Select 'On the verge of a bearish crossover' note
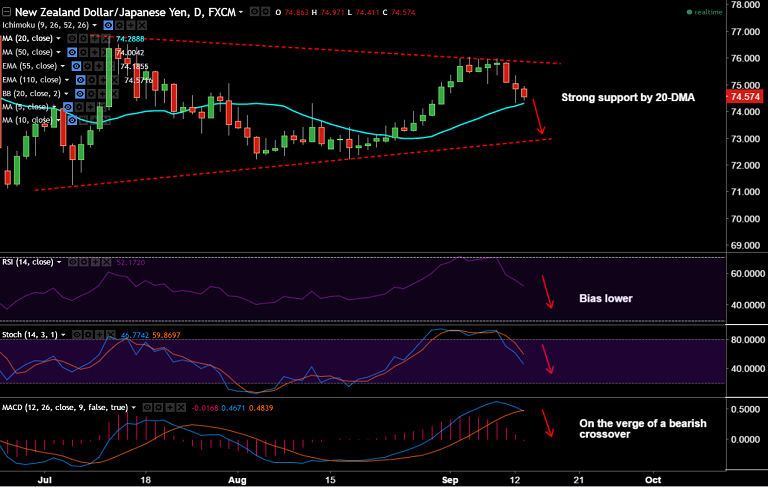768x487 pixels. 643,429
